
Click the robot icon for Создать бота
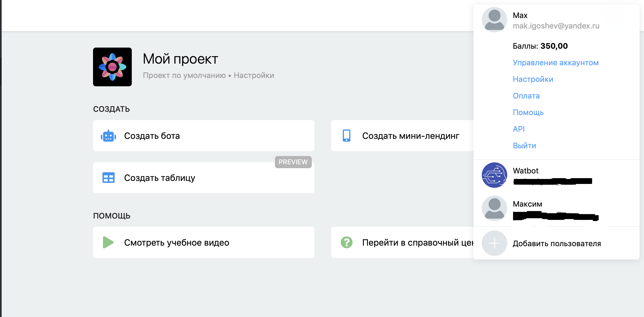108,136
